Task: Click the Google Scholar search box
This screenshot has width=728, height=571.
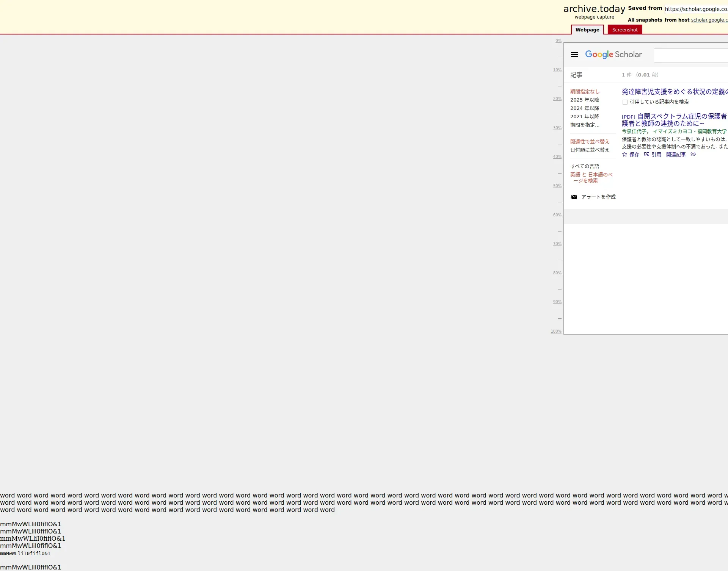Action: point(690,55)
